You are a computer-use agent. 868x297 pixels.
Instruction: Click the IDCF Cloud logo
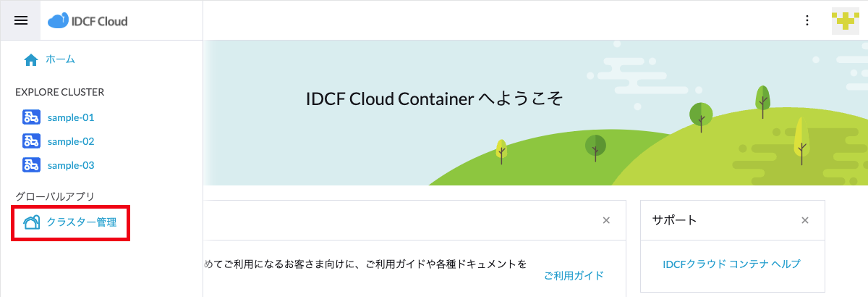[88, 21]
